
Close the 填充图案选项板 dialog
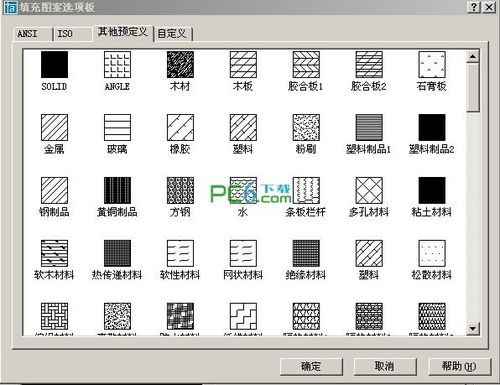coord(489,7)
